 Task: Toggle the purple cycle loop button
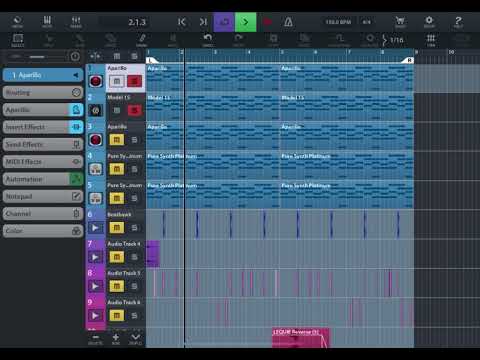(x=224, y=22)
